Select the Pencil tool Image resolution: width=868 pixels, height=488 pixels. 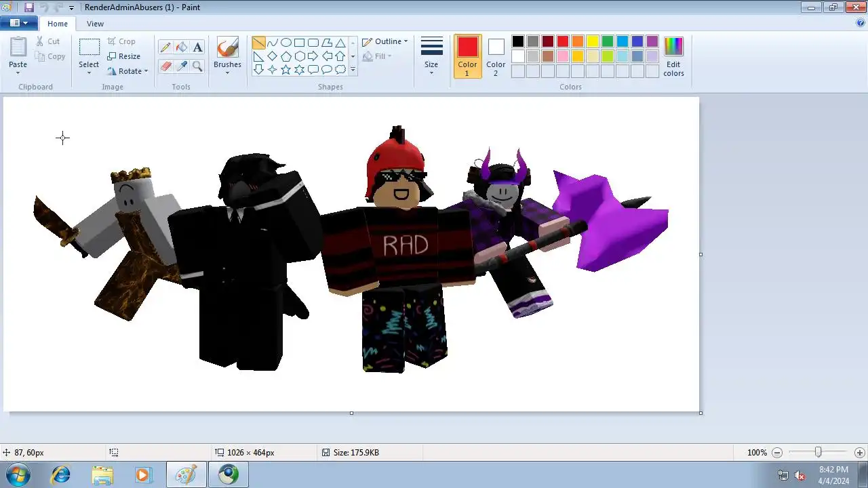click(165, 47)
